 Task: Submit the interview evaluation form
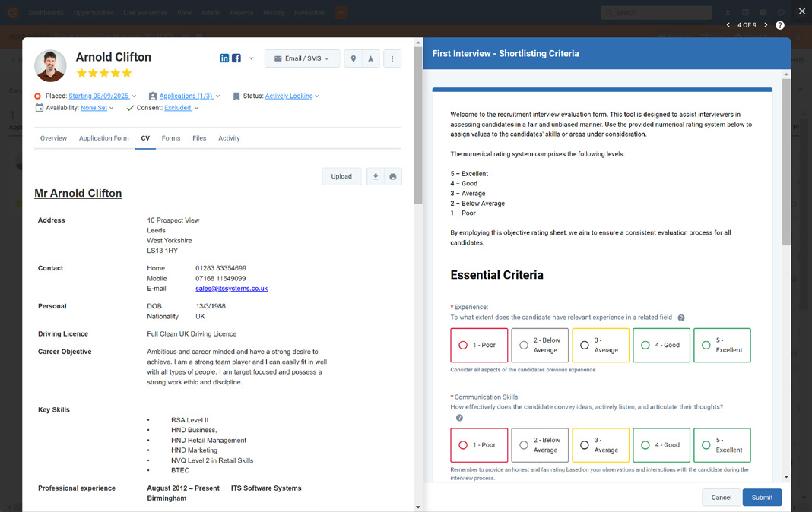pyautogui.click(x=762, y=497)
